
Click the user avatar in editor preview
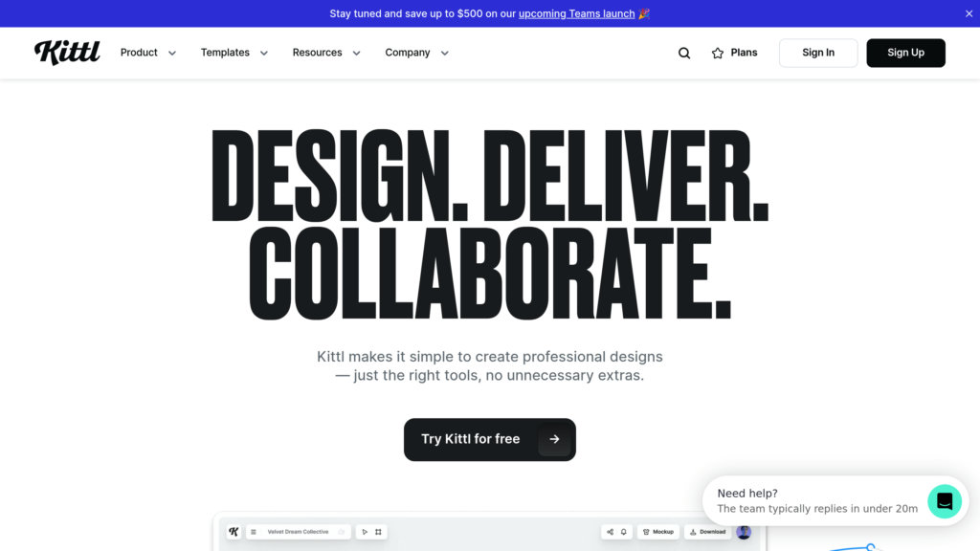coord(744,532)
